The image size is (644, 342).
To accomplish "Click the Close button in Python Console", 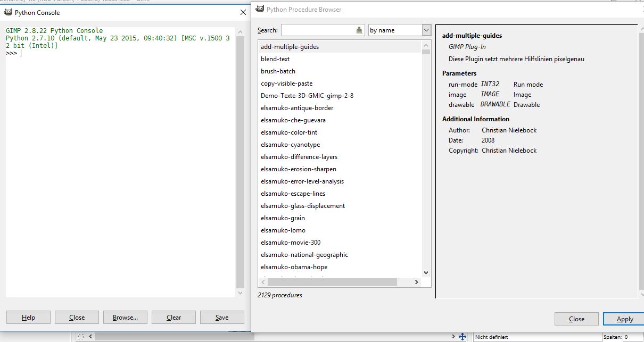I will click(77, 318).
